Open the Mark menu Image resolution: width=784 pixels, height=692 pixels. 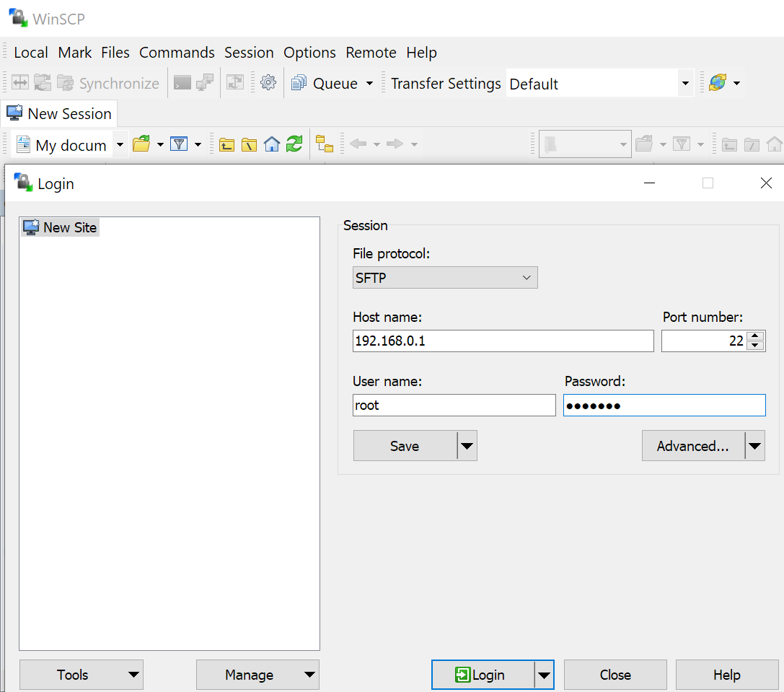75,53
